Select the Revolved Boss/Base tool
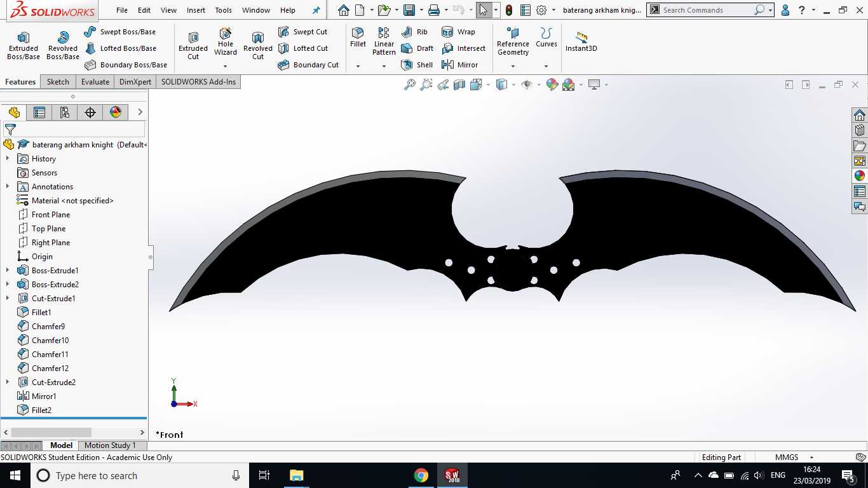The height and width of the screenshot is (488, 868). point(62,46)
